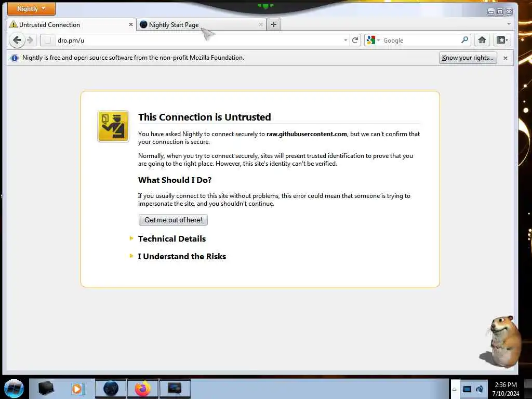Dismiss the Mozilla Foundation notification bar

coord(505,58)
